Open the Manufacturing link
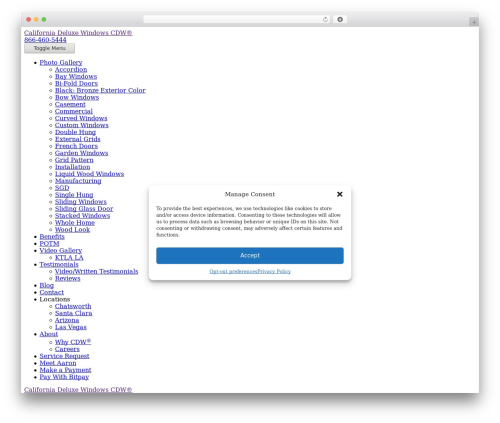Viewport: 500px width, 423px height. point(78,181)
